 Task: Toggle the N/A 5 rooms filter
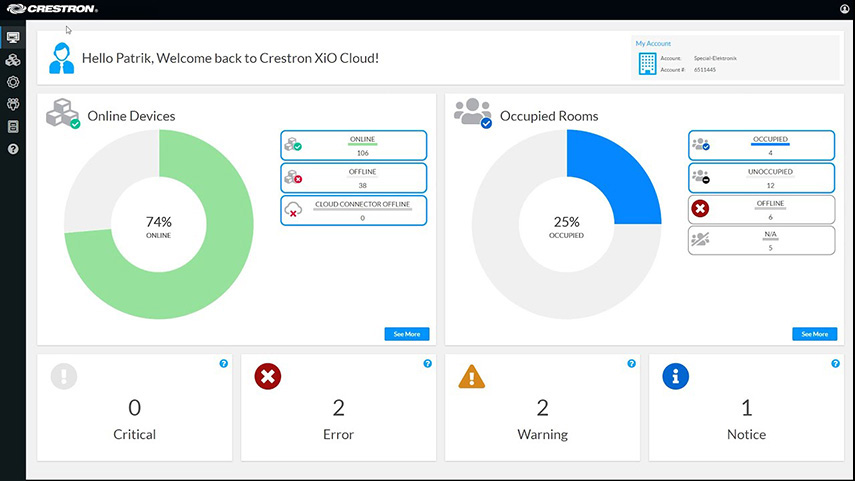click(x=761, y=240)
